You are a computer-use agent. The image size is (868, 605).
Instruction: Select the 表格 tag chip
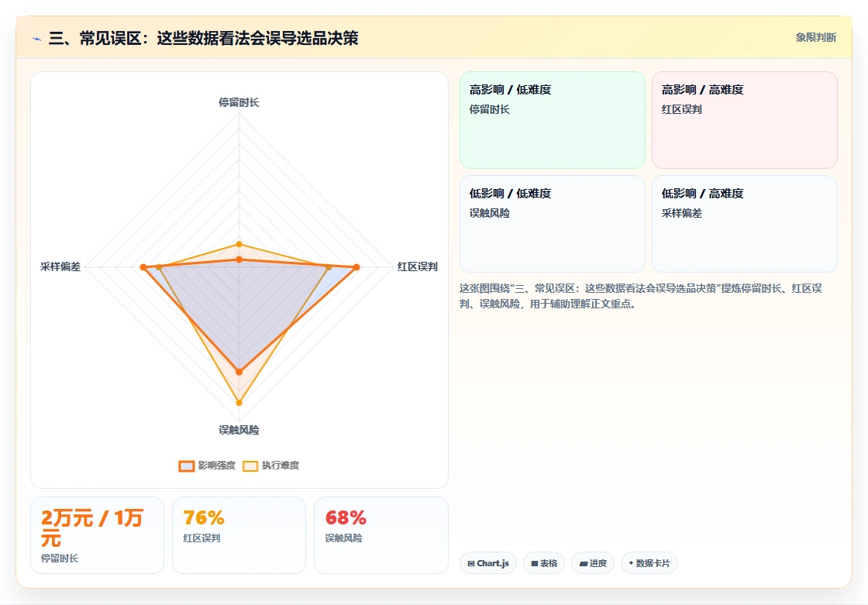544,563
